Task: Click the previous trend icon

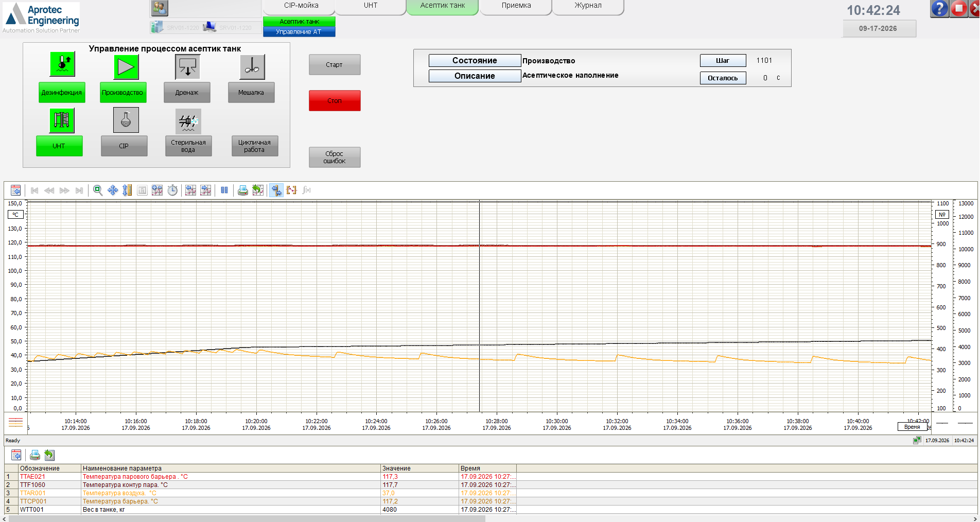Action: pyautogui.click(x=190, y=190)
